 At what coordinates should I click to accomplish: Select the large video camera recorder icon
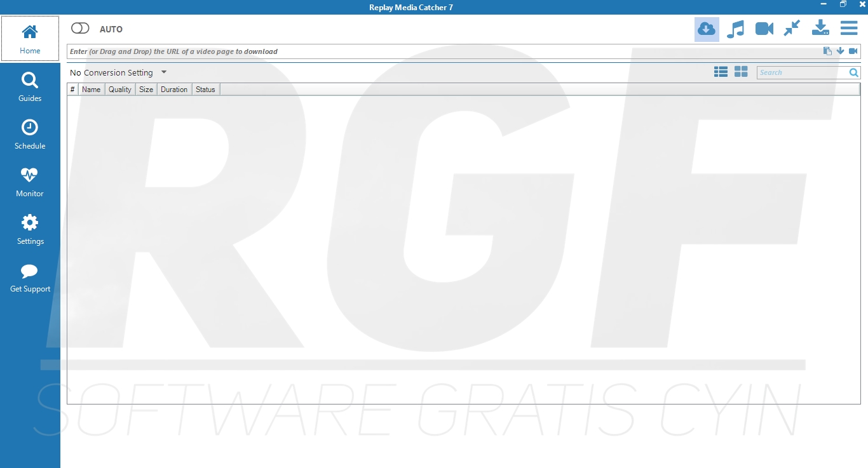(x=764, y=29)
